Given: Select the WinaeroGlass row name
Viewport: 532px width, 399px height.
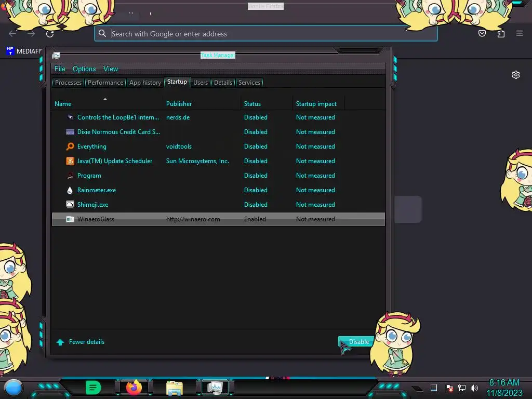Looking at the screenshot, I should [96, 219].
